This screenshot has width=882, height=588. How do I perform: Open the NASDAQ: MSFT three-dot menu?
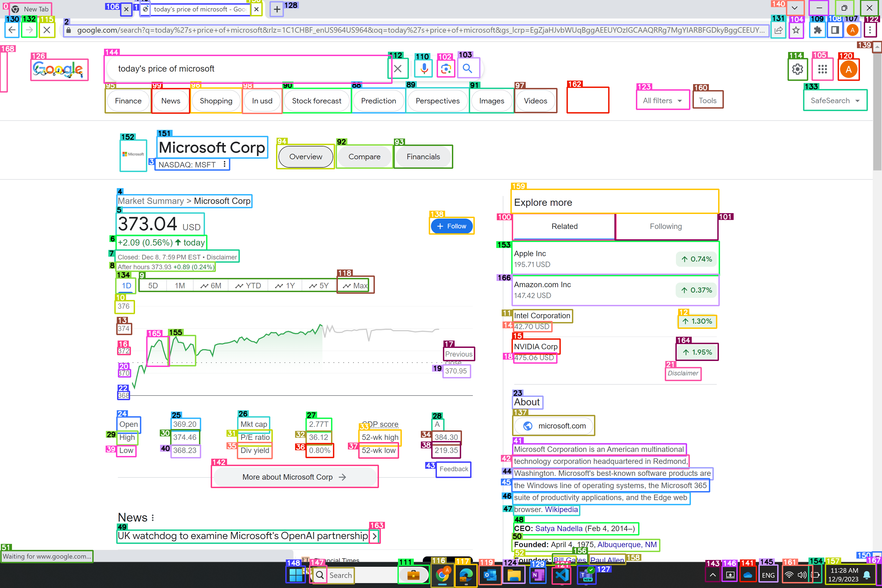click(x=224, y=164)
